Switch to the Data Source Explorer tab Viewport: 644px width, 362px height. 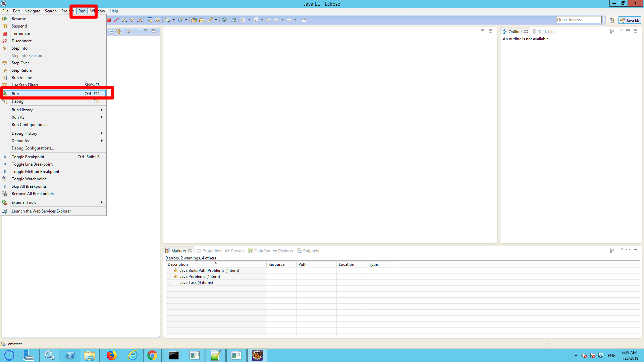[271, 251]
